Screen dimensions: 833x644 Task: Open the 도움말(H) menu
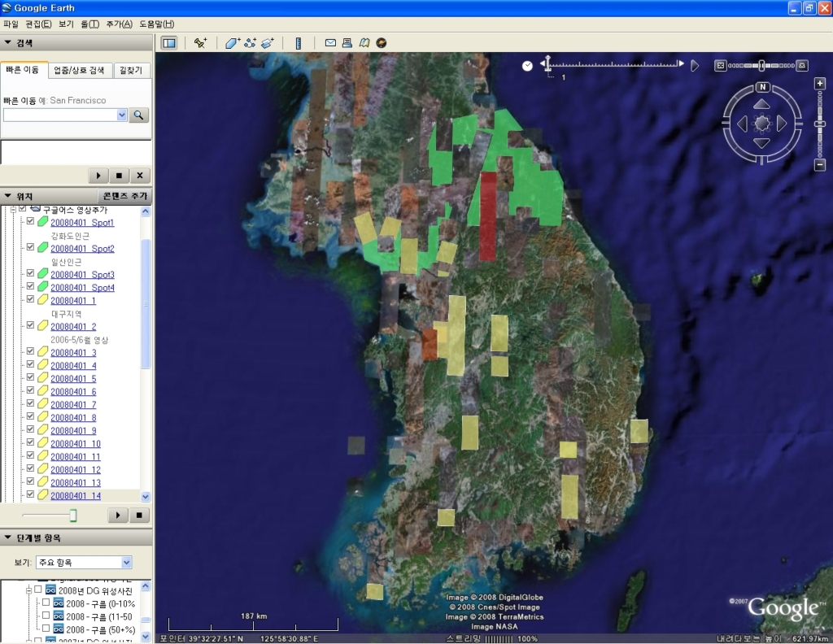pos(157,24)
